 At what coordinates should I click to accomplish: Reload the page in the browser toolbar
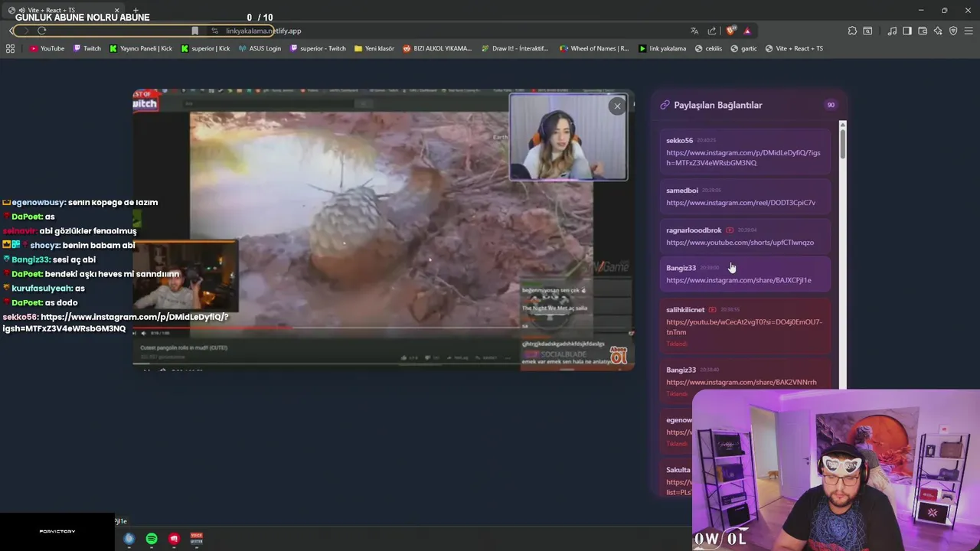[x=41, y=31]
